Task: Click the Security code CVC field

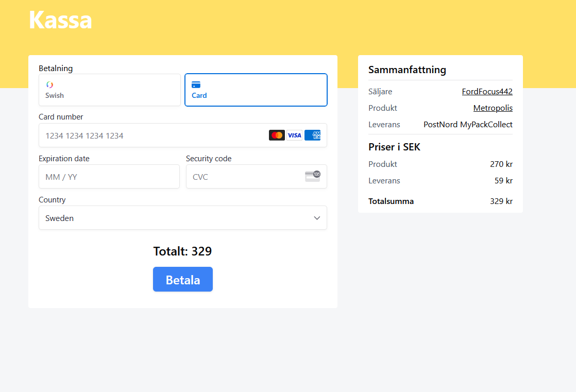Action: point(245,177)
